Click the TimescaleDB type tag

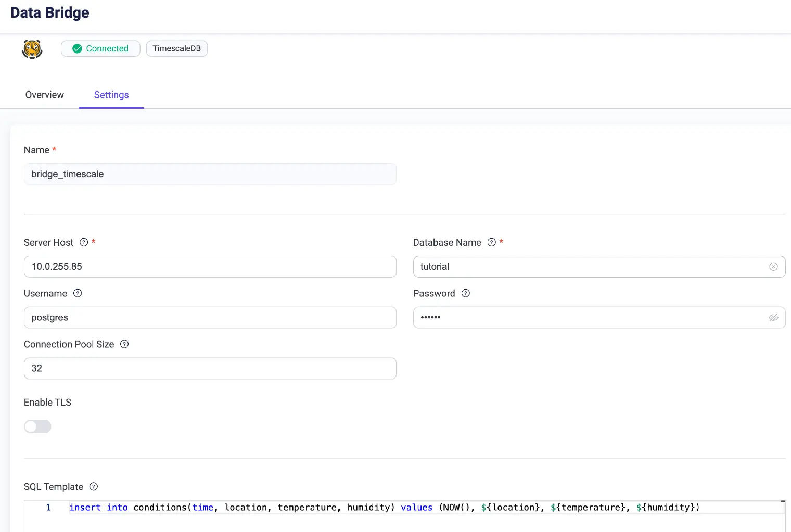click(x=177, y=48)
